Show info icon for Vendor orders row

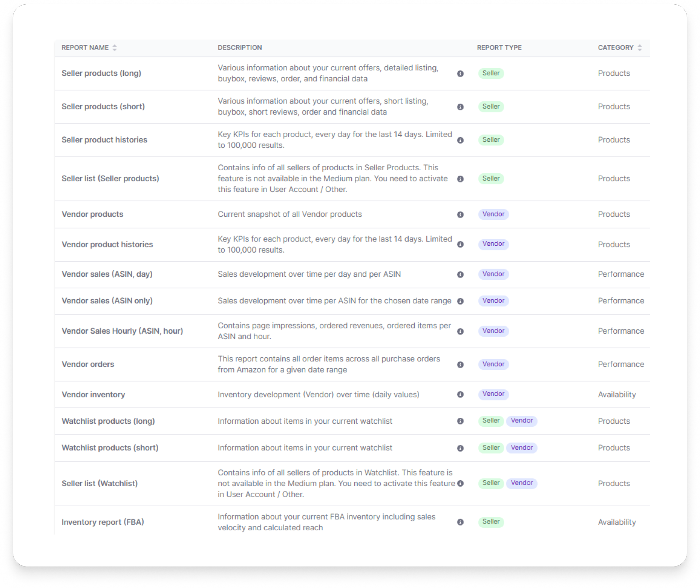pyautogui.click(x=460, y=365)
